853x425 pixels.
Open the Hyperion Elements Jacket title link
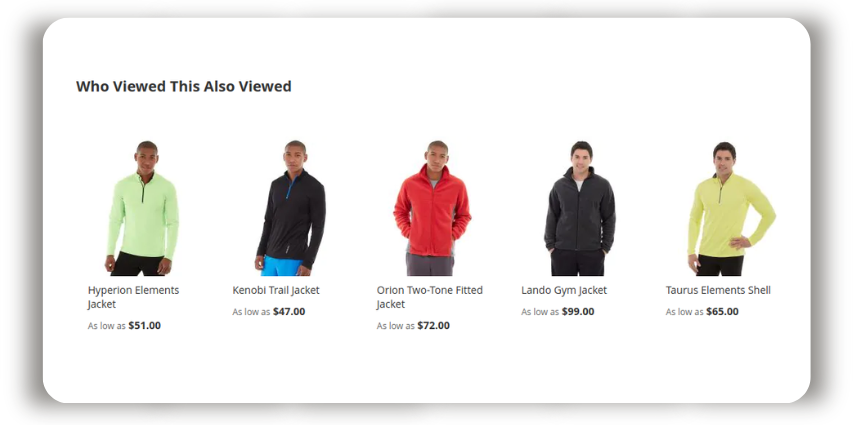[x=133, y=297]
